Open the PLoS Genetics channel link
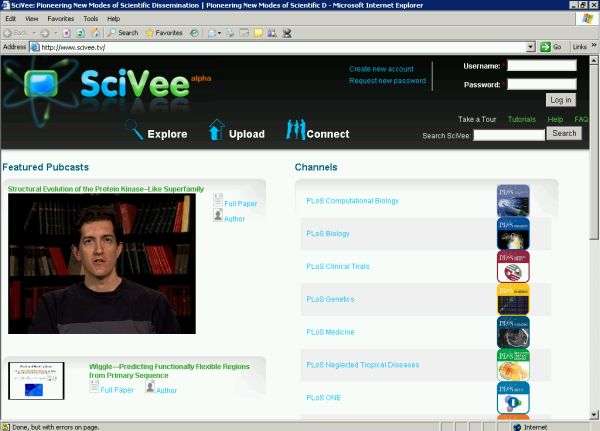 point(330,299)
